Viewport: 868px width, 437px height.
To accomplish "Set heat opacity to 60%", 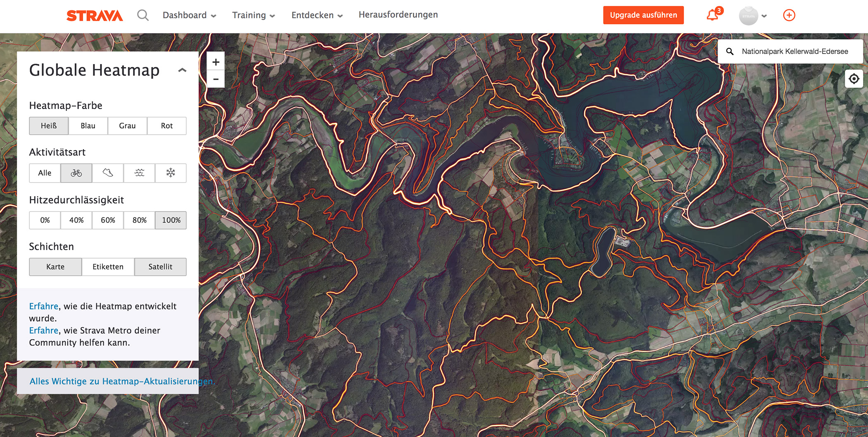I will tap(108, 220).
